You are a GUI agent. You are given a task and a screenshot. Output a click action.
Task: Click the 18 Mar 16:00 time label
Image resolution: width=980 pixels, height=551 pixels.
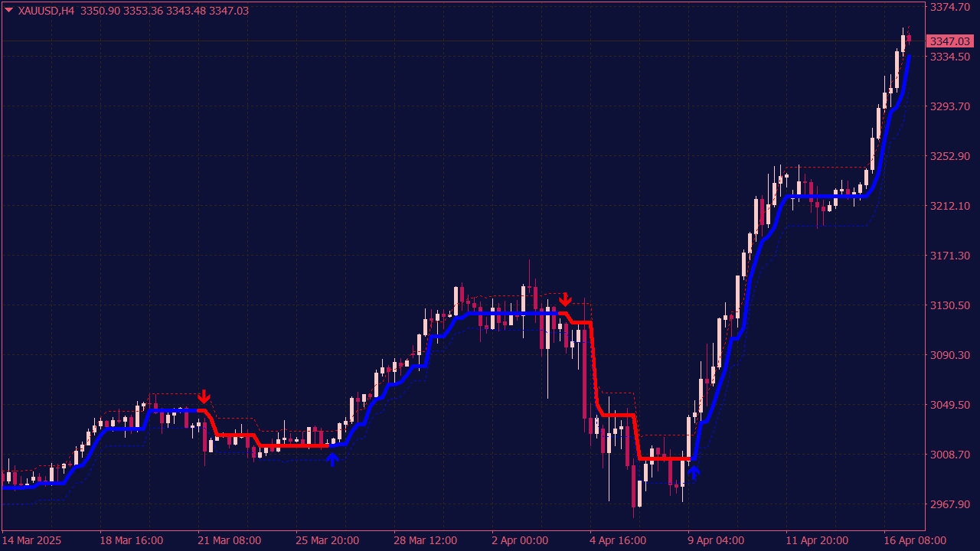pyautogui.click(x=132, y=540)
